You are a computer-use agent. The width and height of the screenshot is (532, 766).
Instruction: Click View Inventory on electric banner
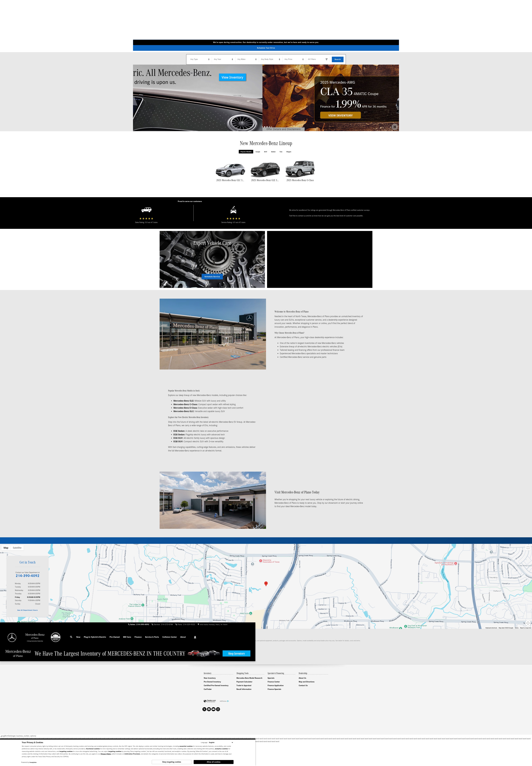232,77
